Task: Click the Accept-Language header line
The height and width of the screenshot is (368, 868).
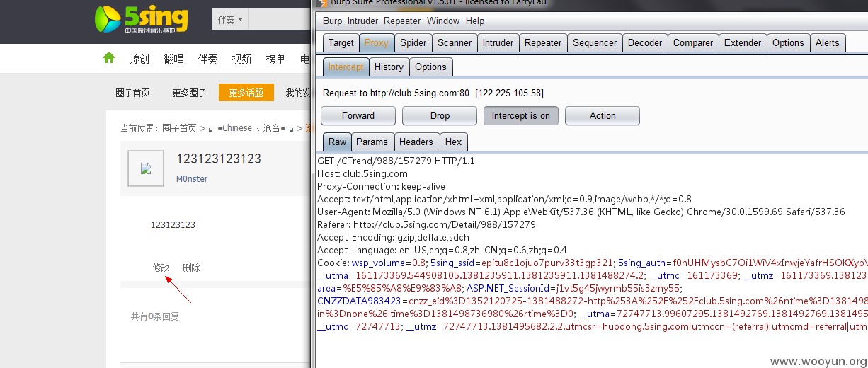Action: point(442,250)
